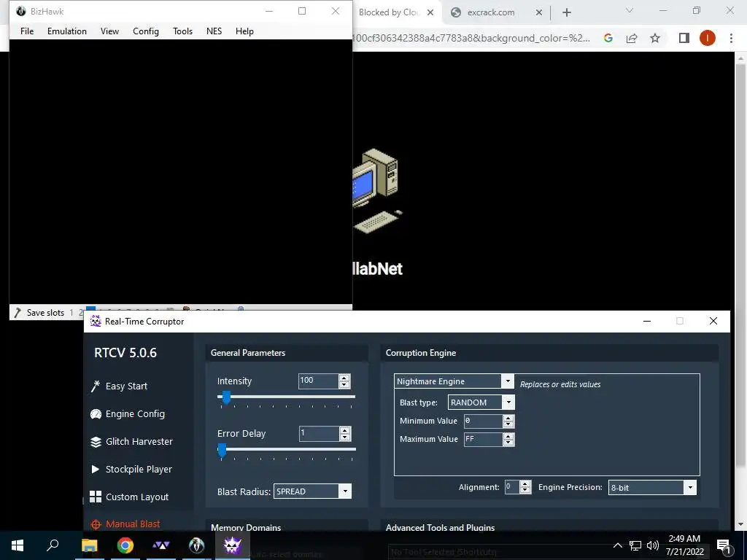The width and height of the screenshot is (747, 560).
Task: Open the Chrome profile avatar
Action: click(708, 38)
